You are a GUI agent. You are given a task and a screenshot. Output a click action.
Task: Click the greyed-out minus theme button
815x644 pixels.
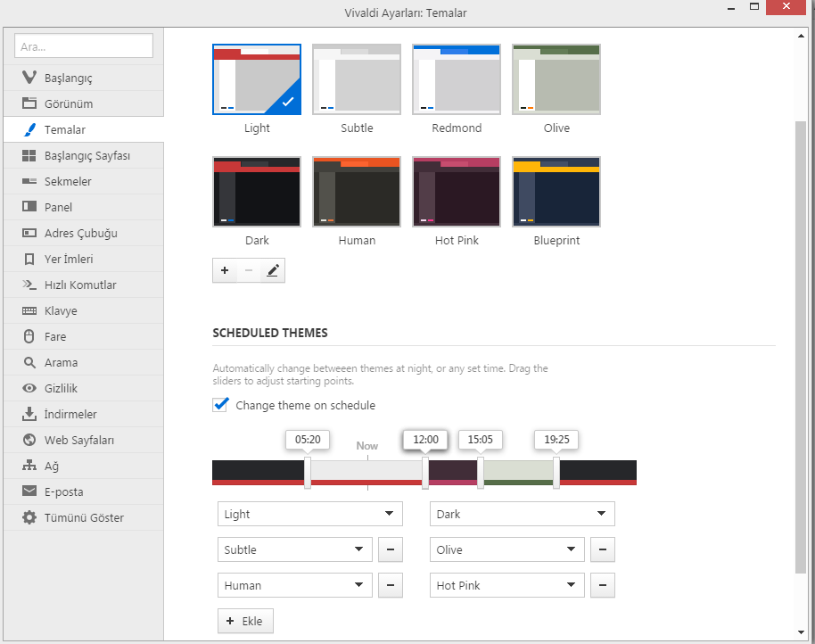pos(249,270)
